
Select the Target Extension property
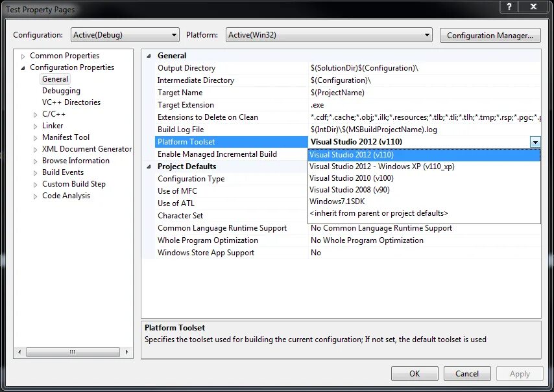[232, 105]
